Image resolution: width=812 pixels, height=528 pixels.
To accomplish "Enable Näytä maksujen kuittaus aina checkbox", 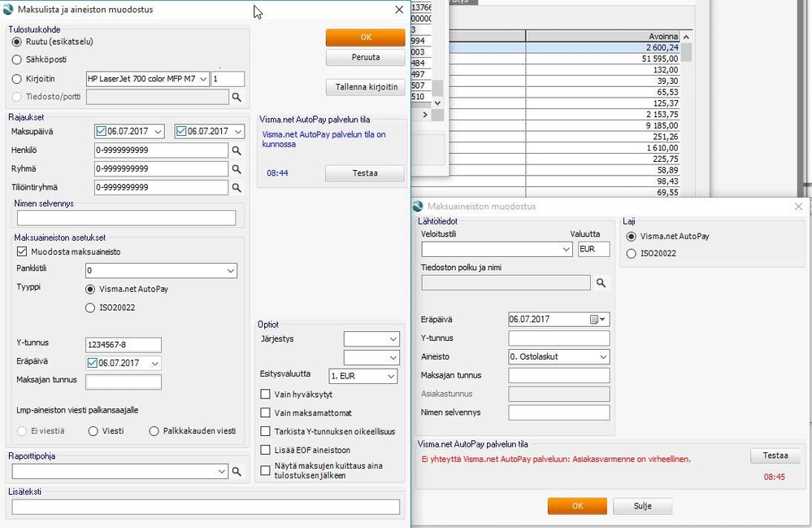I will pos(265,470).
